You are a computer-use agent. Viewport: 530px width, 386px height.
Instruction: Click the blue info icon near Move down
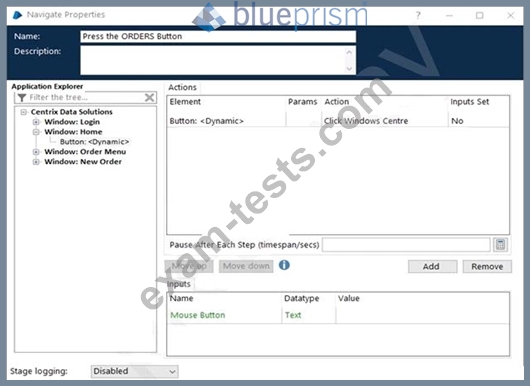[x=284, y=265]
